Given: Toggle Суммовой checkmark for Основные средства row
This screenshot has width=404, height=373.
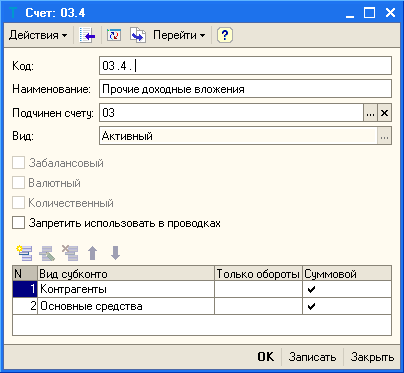Looking at the screenshot, I should 311,306.
